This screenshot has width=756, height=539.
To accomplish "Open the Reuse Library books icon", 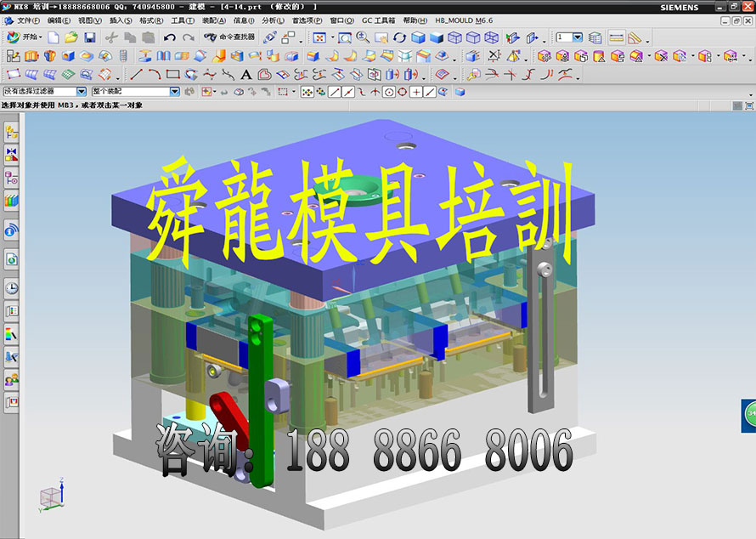I will point(11,201).
